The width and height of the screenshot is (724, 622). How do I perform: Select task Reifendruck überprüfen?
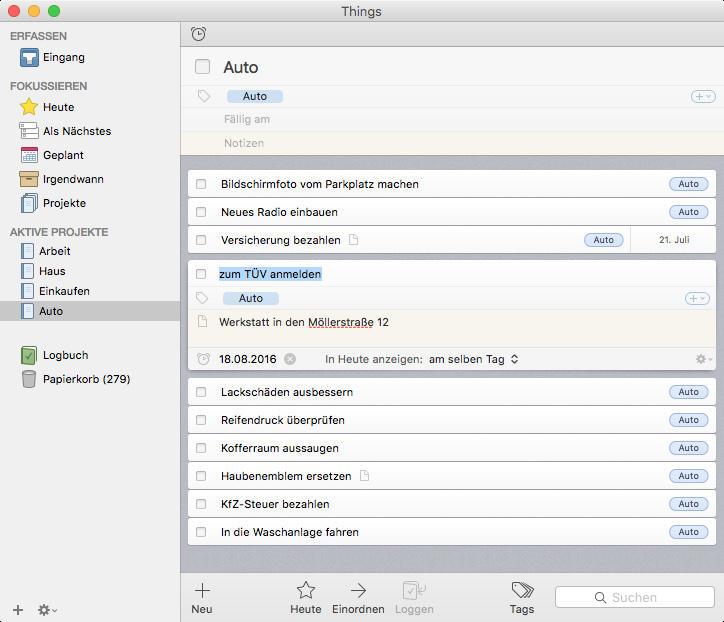[452, 420]
